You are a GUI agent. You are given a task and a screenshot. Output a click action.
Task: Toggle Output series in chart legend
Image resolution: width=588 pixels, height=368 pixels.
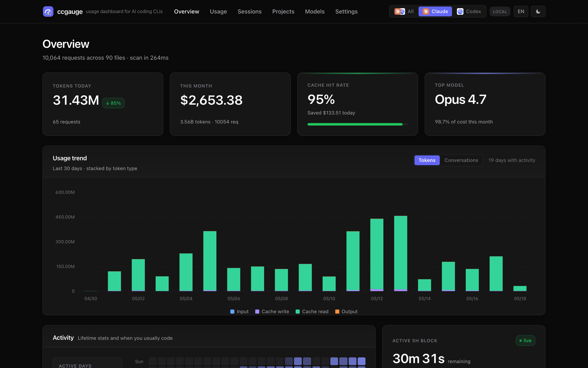click(x=346, y=312)
